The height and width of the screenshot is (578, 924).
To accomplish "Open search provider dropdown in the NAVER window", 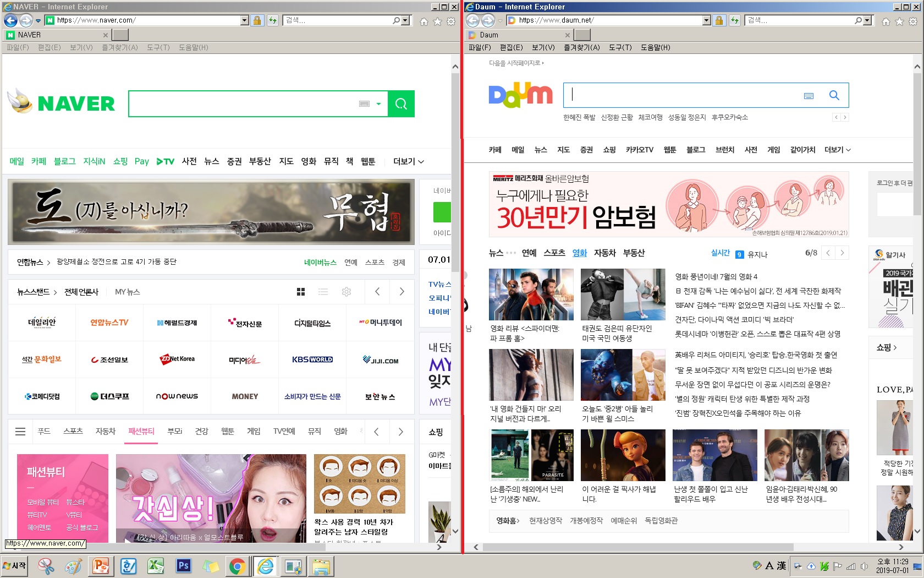I will 406,20.
